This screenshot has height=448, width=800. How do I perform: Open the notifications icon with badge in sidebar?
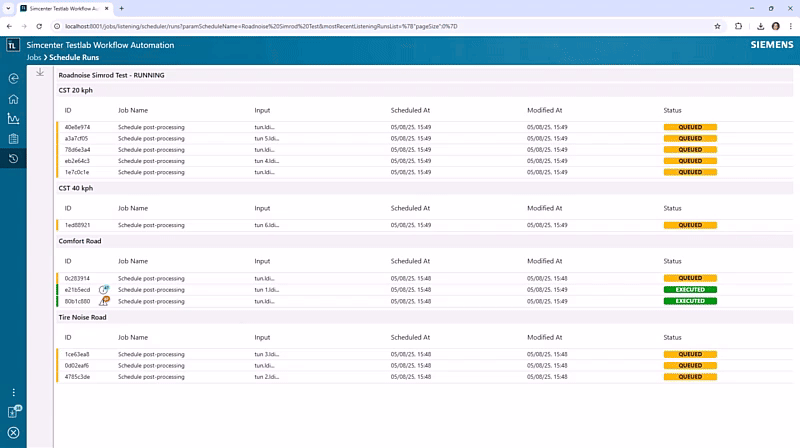point(14,411)
